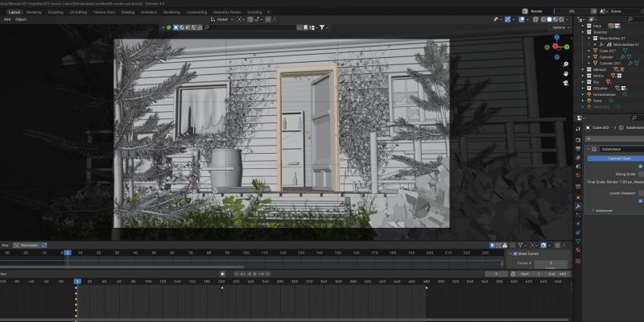The width and height of the screenshot is (644, 322).
Task: Click the Render engine icon in top bar
Action: (x=523, y=11)
